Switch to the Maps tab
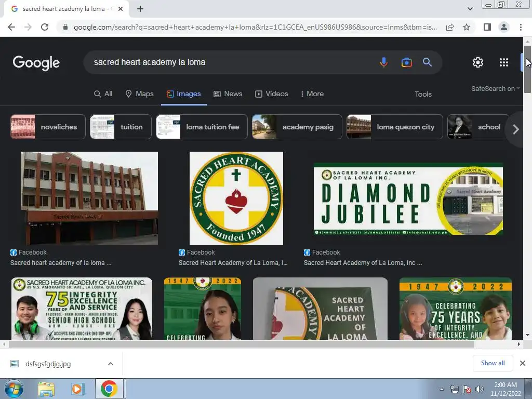Image resolution: width=532 pixels, height=399 pixels. click(x=139, y=94)
